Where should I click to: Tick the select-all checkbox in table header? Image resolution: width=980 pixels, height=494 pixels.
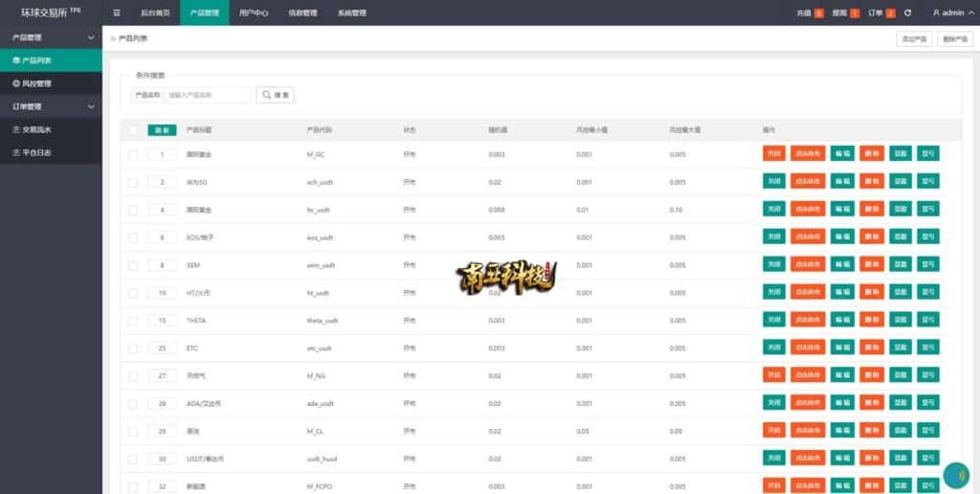click(133, 130)
